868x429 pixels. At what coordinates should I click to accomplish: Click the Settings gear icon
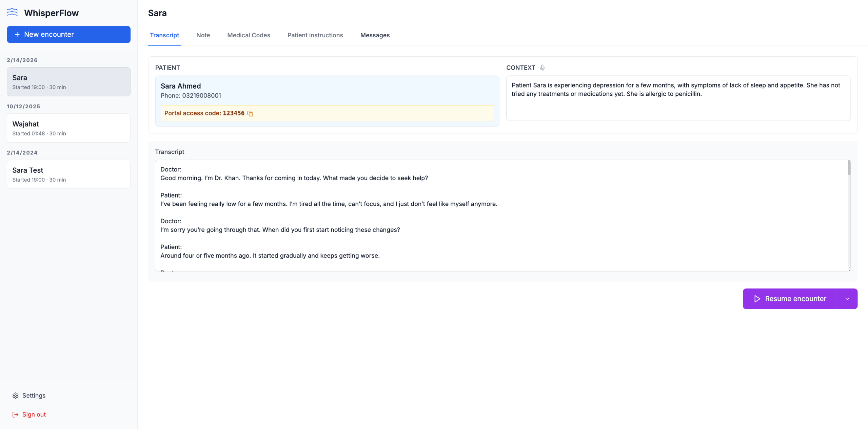(x=16, y=395)
